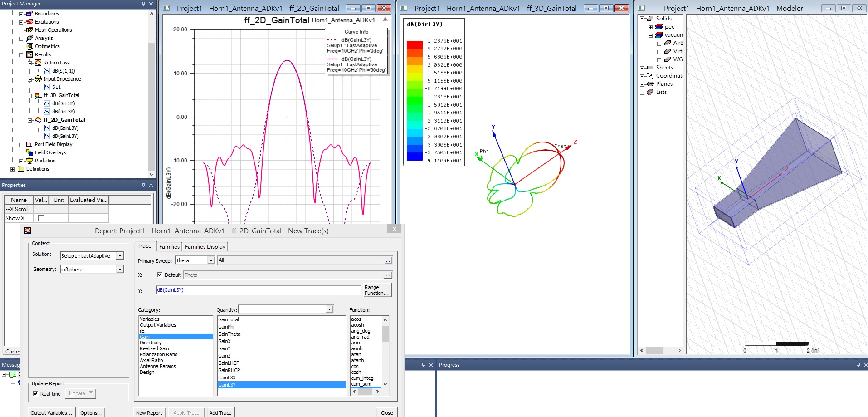
Task: Click the blue bottom color in 3D legend
Action: 414,157
